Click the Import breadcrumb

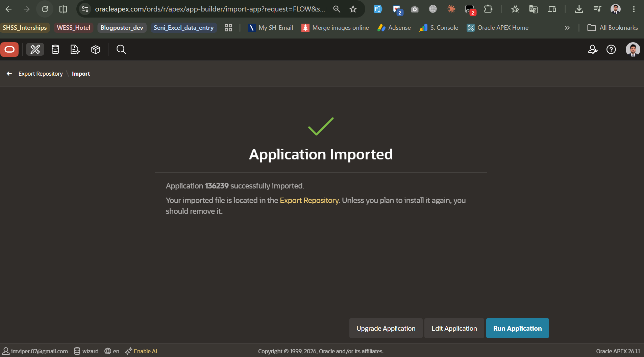coord(81,74)
